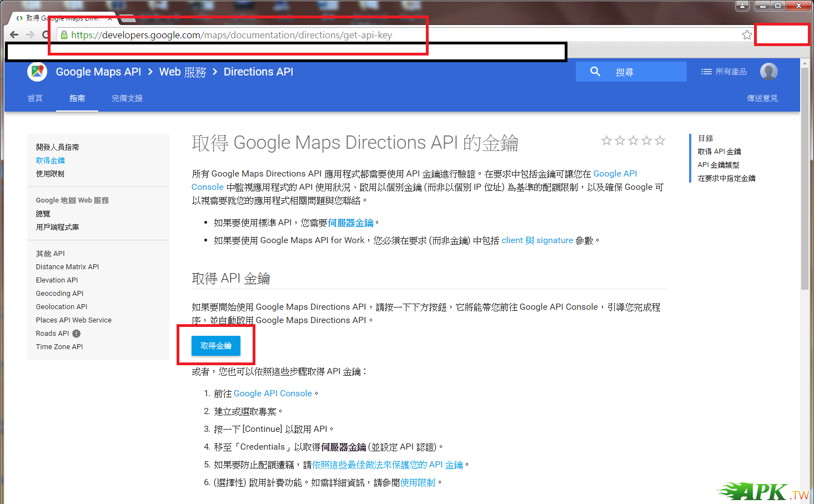814x504 pixels.
Task: Select 取得金鑰 in the left sidebar
Action: tap(51, 160)
